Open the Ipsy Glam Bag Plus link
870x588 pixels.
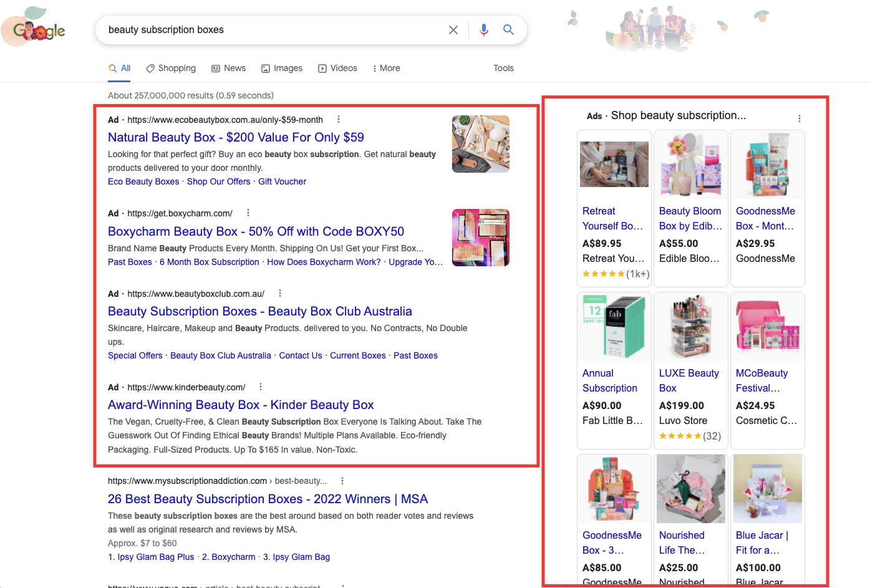pyautogui.click(x=151, y=557)
